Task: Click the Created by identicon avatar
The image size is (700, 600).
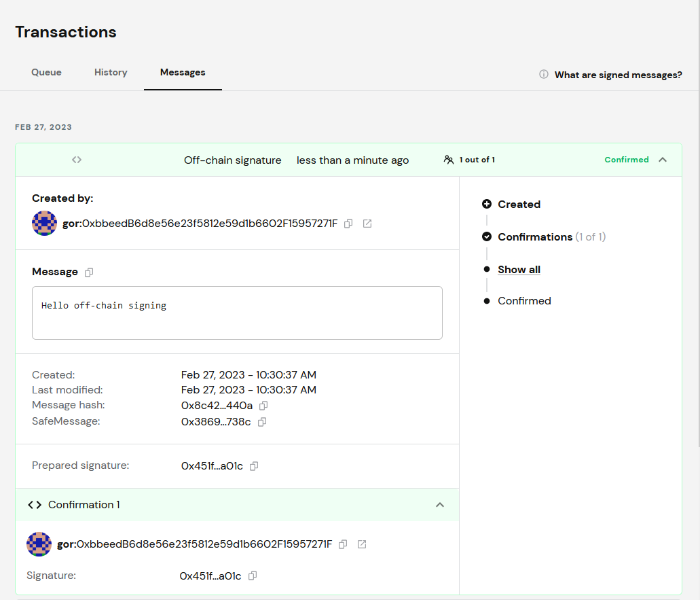Action: (x=44, y=224)
